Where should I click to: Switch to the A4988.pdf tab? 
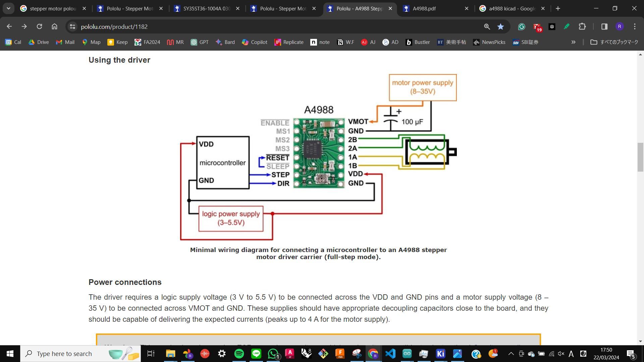point(436,8)
